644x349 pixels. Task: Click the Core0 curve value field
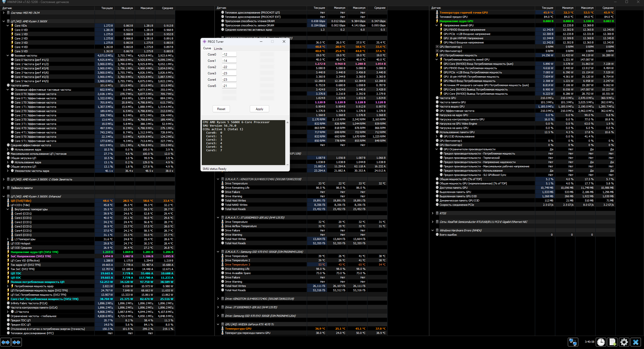tap(229, 54)
